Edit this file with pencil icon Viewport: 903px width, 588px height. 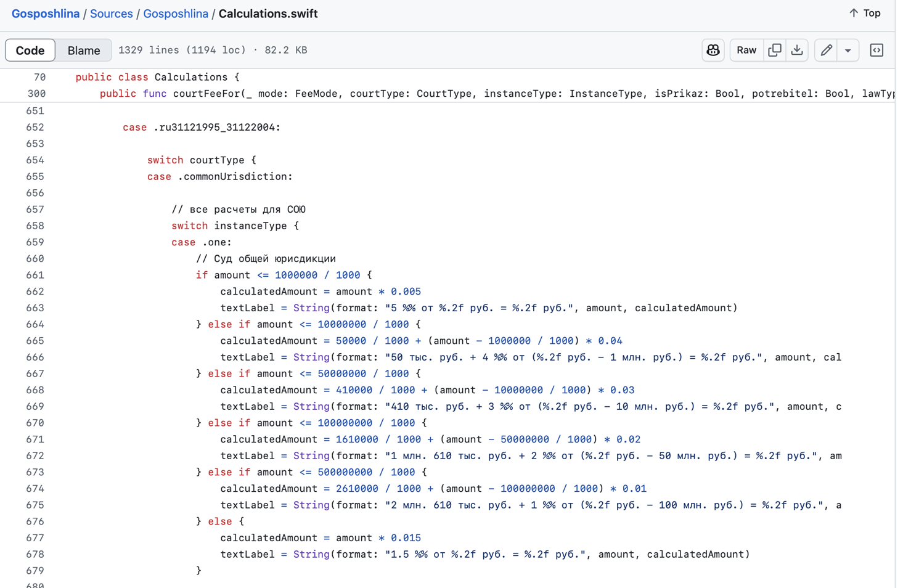tap(826, 50)
